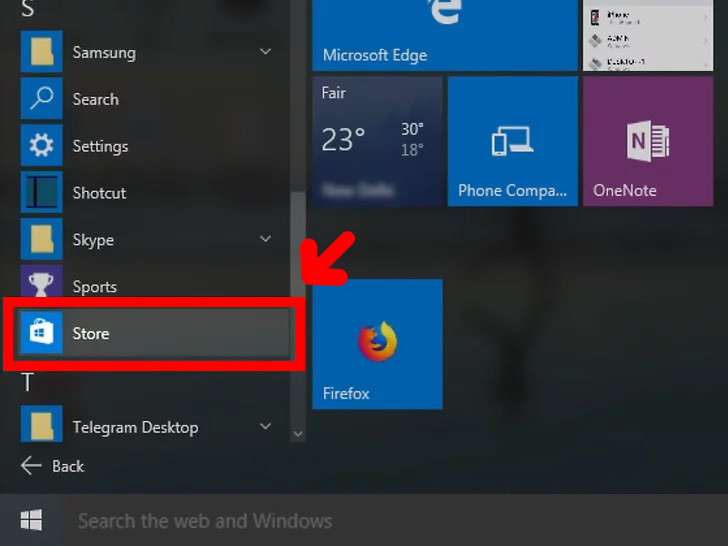Expand the Telegram Desktop chevron
The image size is (728, 546).
click(x=265, y=426)
